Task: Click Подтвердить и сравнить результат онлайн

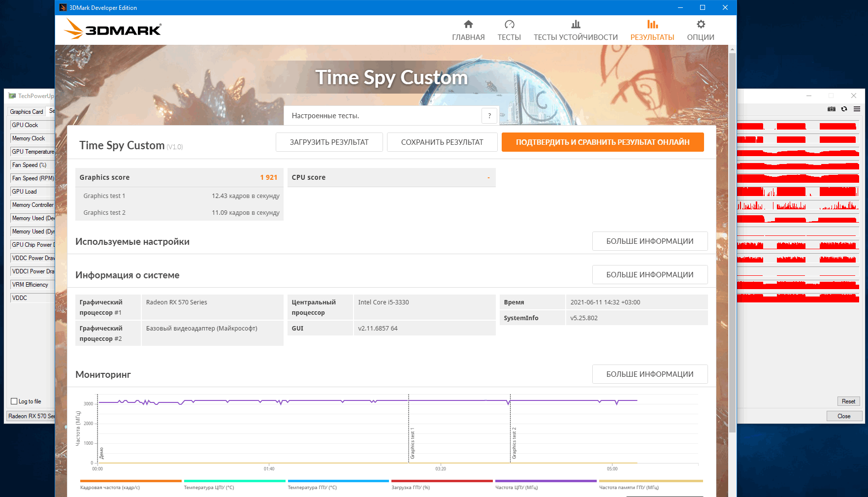Action: (603, 142)
